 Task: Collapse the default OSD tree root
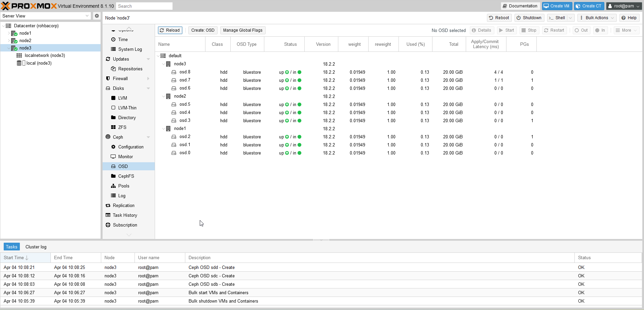(x=158, y=56)
